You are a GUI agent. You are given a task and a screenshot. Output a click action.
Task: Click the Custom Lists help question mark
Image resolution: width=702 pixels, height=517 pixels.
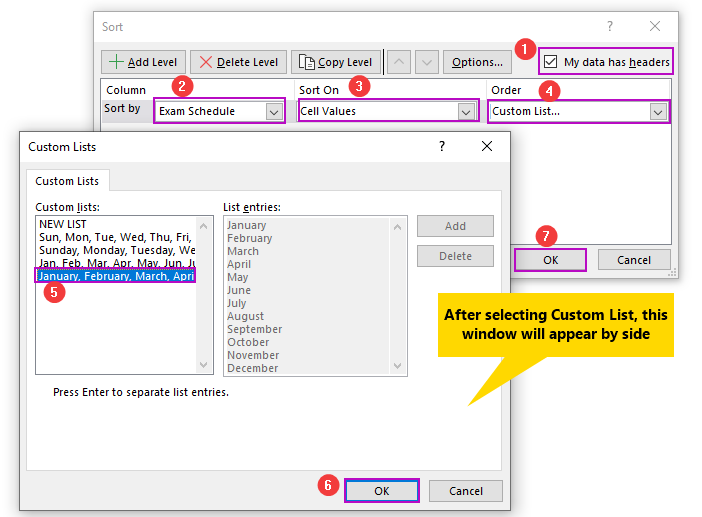tap(442, 146)
